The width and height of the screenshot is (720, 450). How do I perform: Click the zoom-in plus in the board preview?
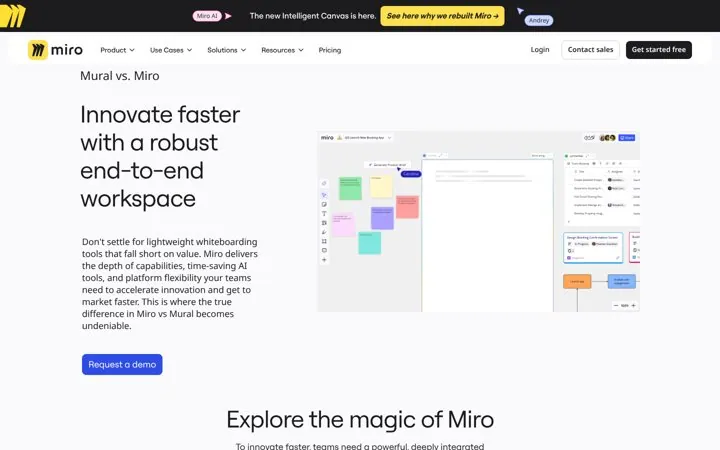pyautogui.click(x=634, y=305)
